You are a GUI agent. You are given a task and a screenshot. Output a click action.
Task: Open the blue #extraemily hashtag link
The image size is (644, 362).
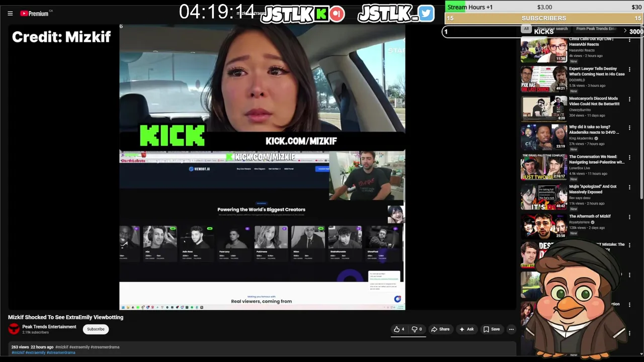(35, 352)
